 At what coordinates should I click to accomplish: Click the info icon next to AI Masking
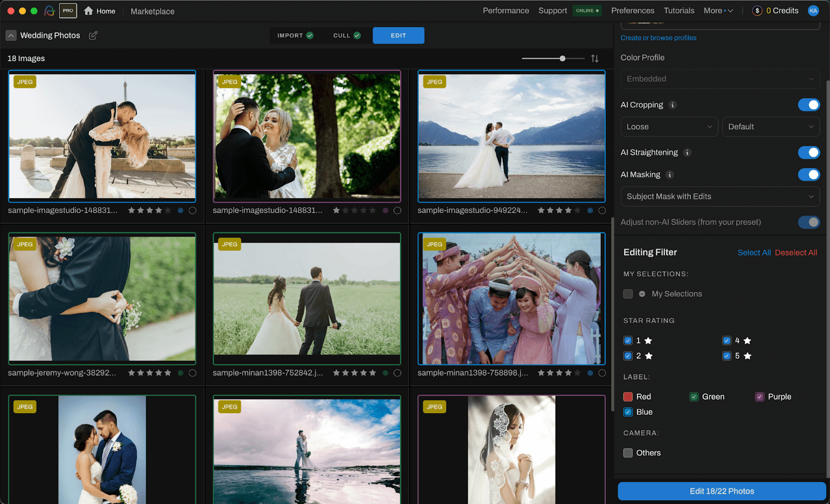tap(670, 175)
